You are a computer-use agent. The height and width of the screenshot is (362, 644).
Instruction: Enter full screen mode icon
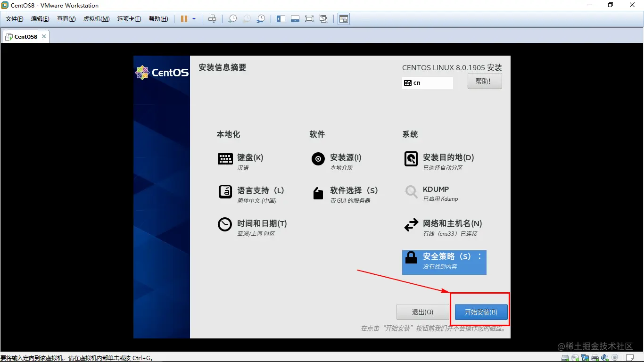point(309,19)
